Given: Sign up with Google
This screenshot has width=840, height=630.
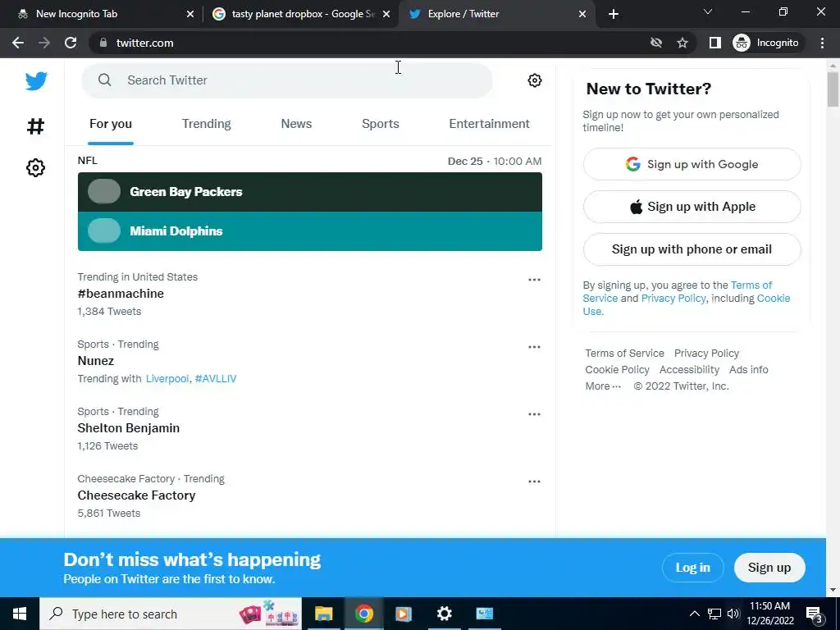Looking at the screenshot, I should tap(692, 164).
